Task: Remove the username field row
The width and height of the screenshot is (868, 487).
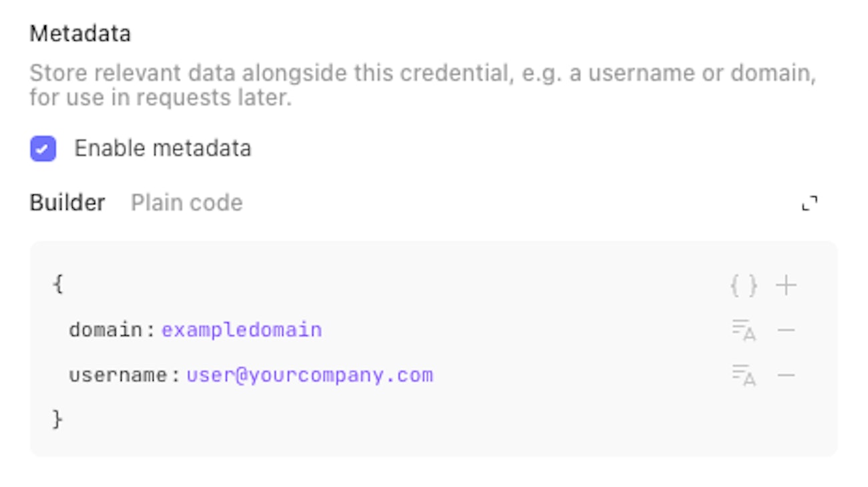Action: point(787,375)
